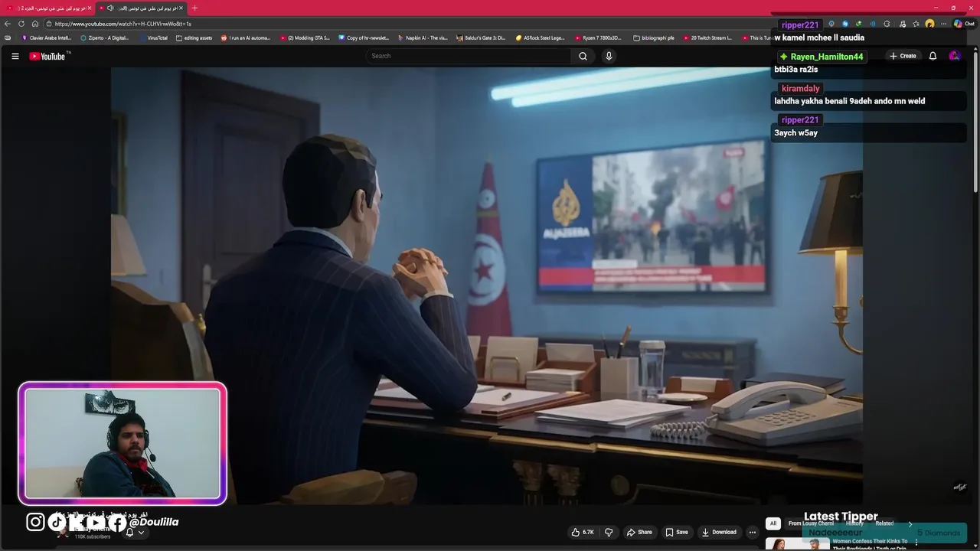980x551 pixels.
Task: Click the browser extensions puzzle icon
Action: tap(887, 24)
